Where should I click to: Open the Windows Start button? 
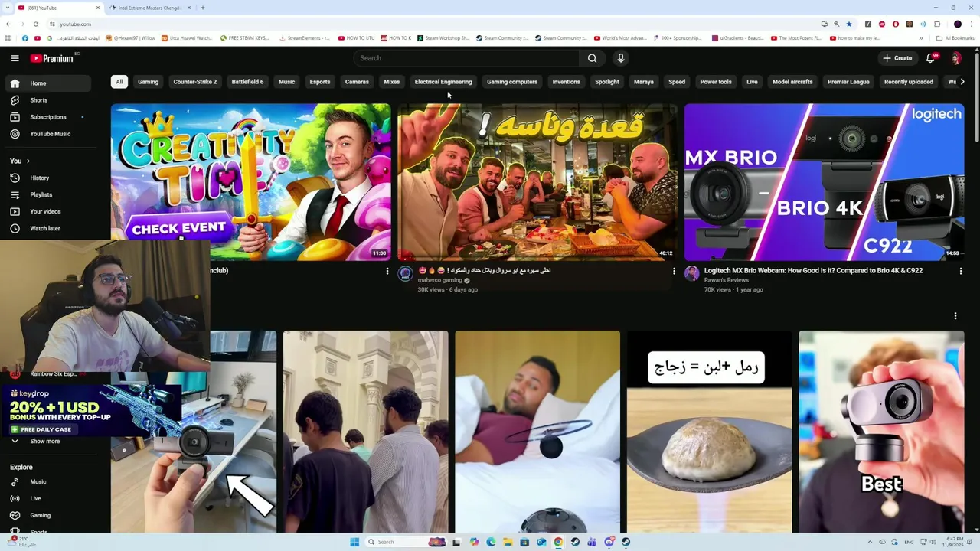tap(354, 542)
